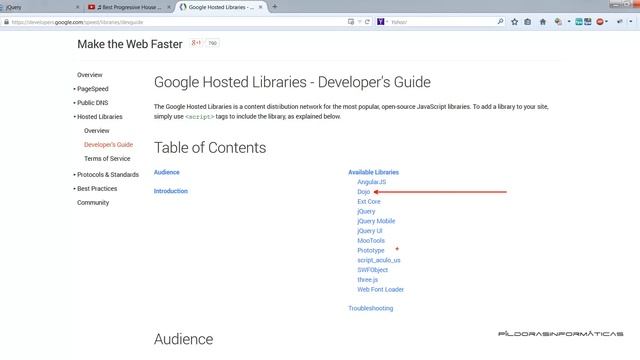The width and height of the screenshot is (640, 360).
Task: Click the reader view icon in address bar
Action: click(x=351, y=22)
